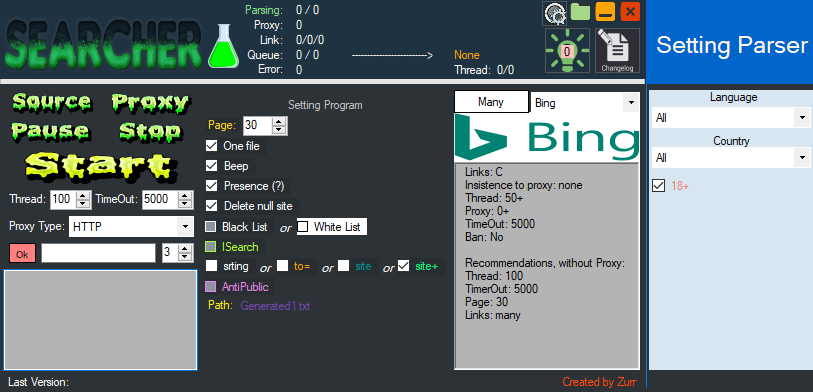Close program with red X button
The image size is (813, 392).
point(630,11)
